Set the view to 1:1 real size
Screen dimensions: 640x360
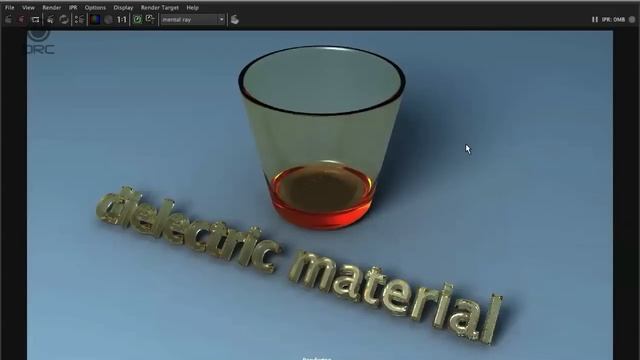click(x=122, y=19)
